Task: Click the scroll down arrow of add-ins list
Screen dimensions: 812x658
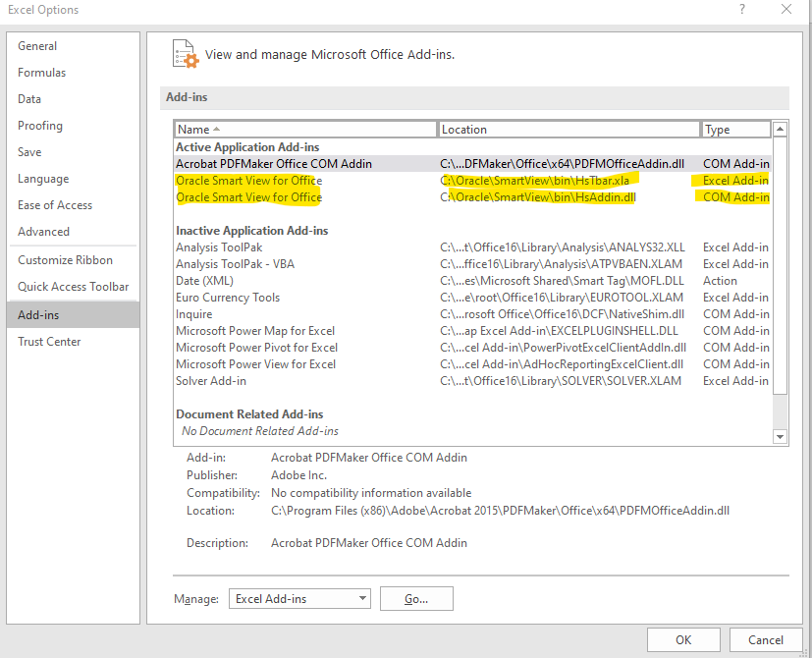Action: click(780, 437)
